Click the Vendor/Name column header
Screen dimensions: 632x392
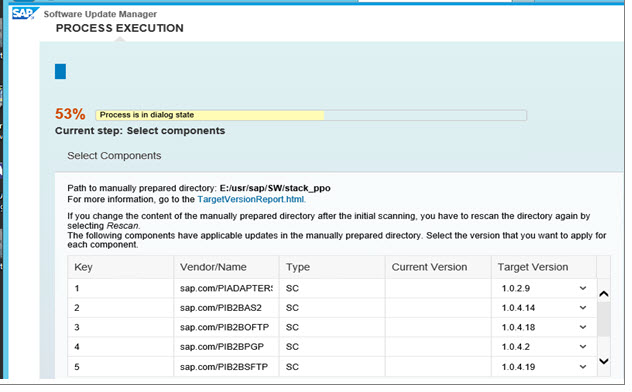click(x=226, y=267)
